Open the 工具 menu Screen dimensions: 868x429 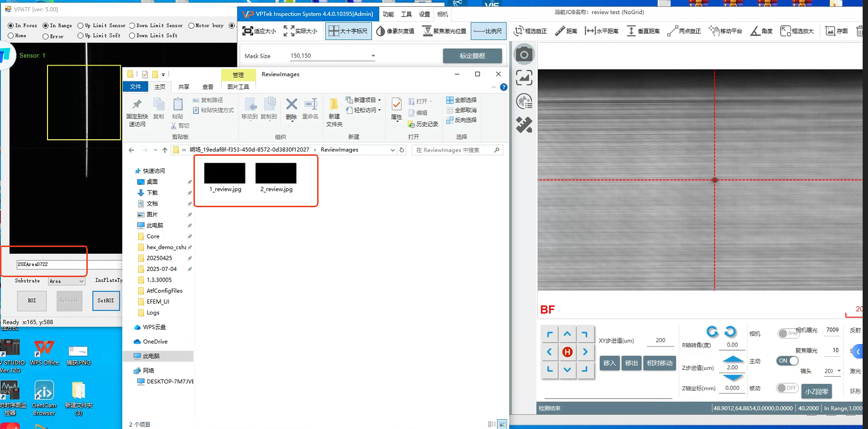tap(406, 14)
